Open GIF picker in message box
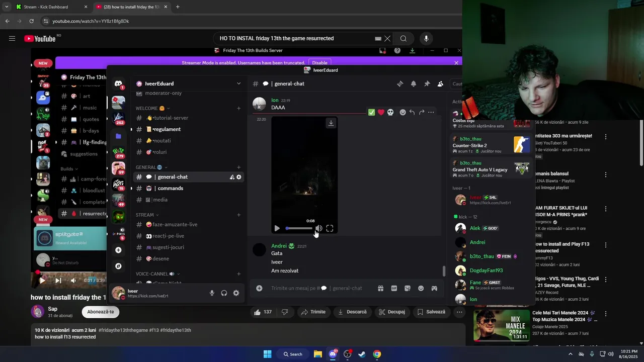 (x=394, y=288)
